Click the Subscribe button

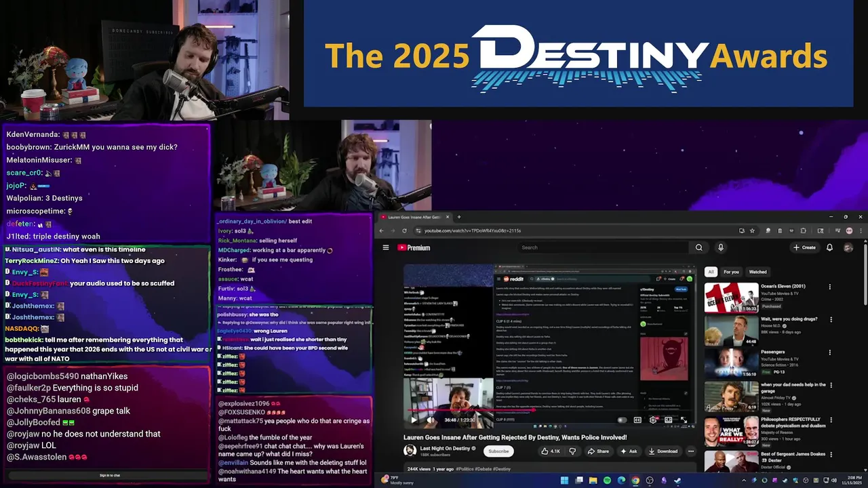(x=498, y=451)
